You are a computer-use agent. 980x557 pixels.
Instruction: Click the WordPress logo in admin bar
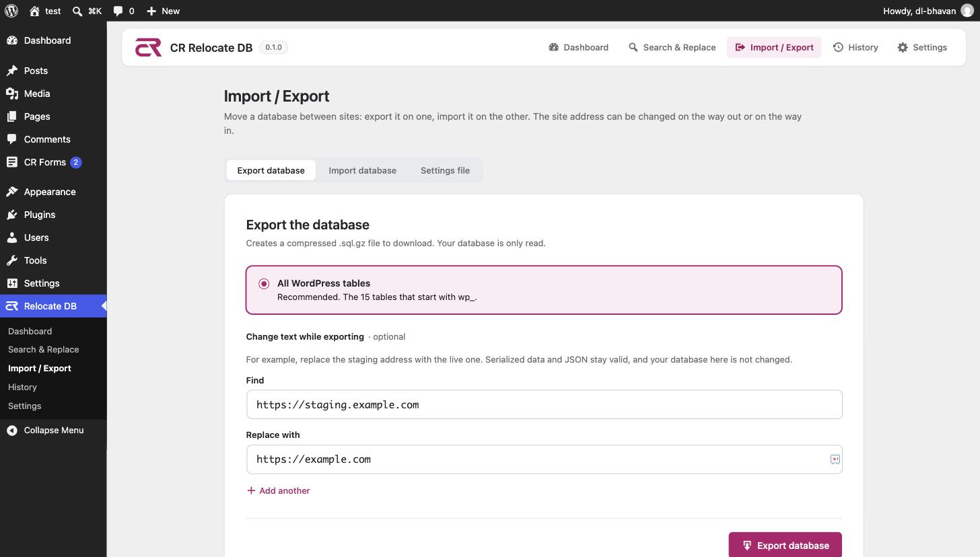(x=11, y=11)
